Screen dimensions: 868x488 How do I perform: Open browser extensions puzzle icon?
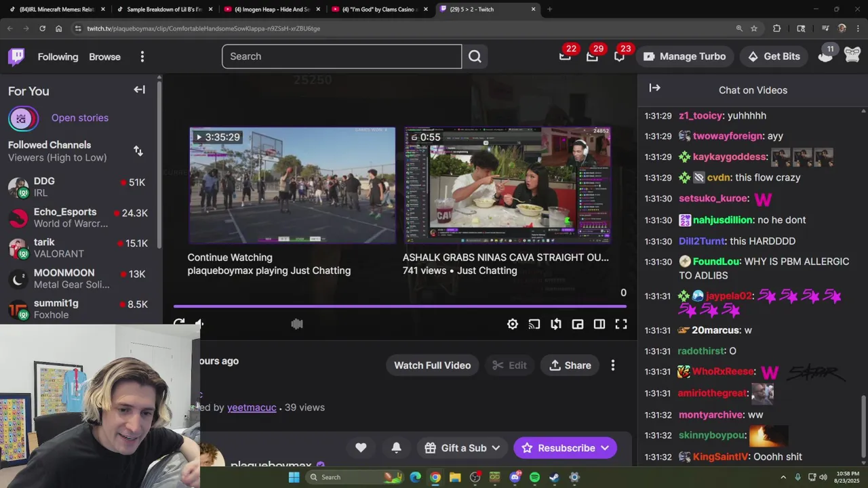[x=777, y=28]
